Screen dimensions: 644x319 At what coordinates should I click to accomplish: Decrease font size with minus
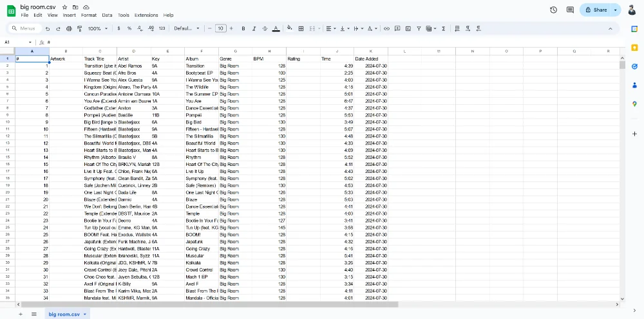(x=210, y=29)
